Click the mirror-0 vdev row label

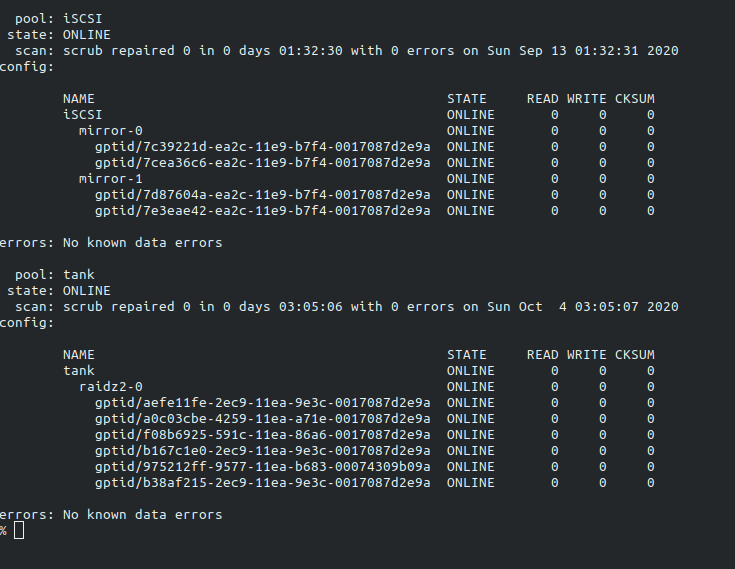[111, 131]
